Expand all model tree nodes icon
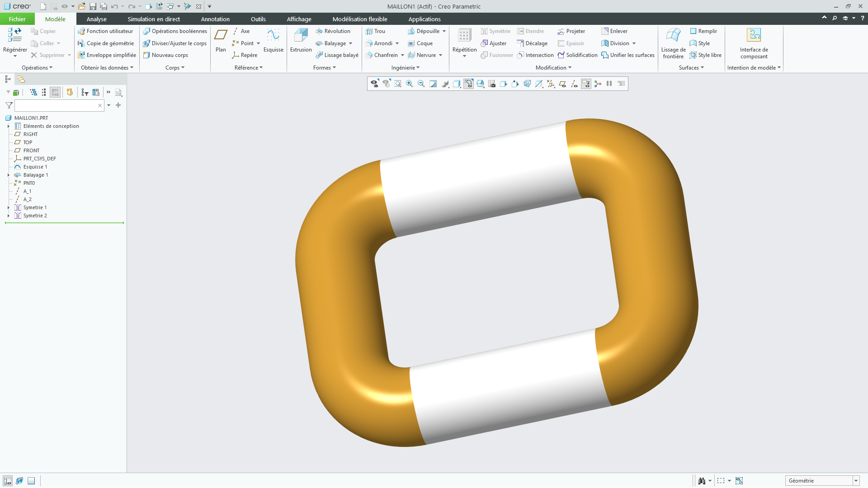The image size is (868, 488). click(33, 92)
